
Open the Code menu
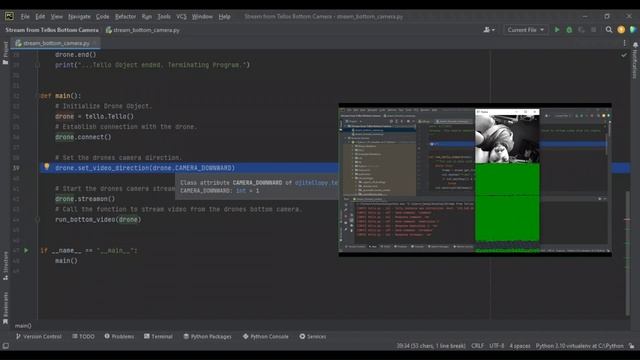pos(102,17)
